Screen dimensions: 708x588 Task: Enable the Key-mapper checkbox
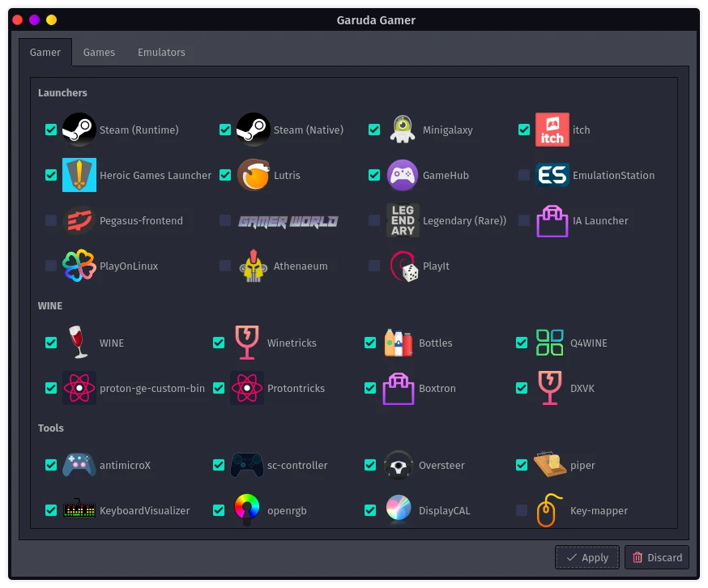point(522,510)
